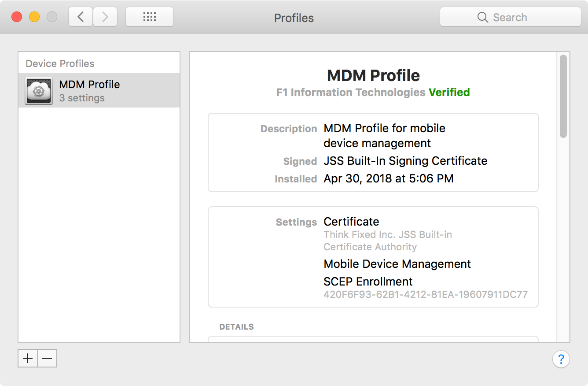Click the green Verified label
Viewport: 588px width, 386px height.
coord(449,93)
